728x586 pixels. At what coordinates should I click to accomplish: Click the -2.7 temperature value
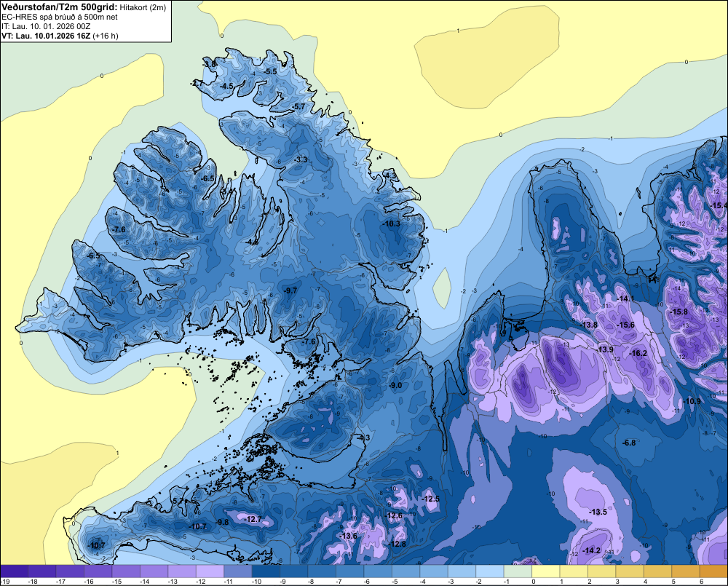point(197,84)
